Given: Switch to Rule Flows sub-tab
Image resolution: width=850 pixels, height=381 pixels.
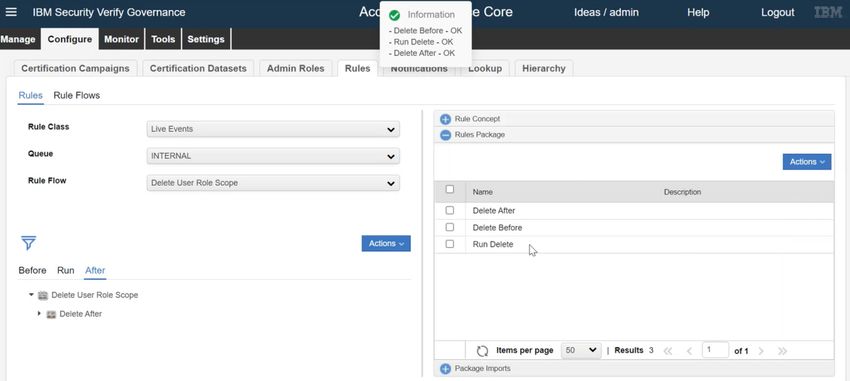Looking at the screenshot, I should pyautogui.click(x=76, y=95).
